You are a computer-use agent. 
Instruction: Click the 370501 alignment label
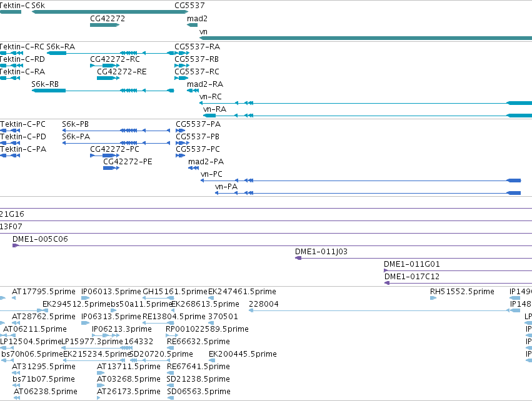pos(223,317)
